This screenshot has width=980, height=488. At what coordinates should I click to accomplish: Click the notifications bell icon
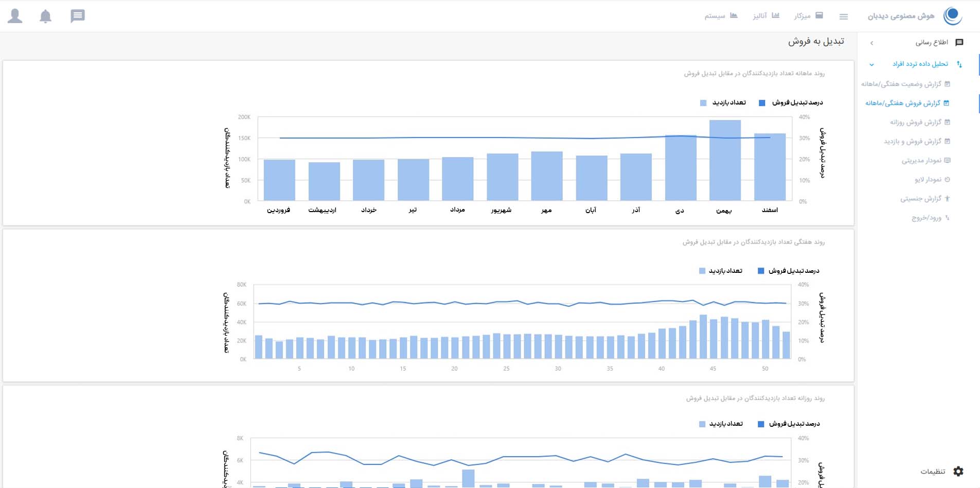(x=46, y=16)
